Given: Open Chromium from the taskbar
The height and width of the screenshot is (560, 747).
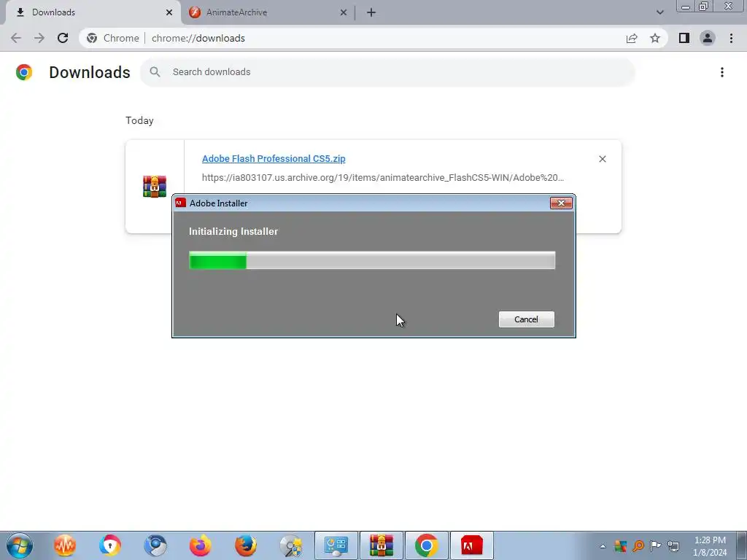Looking at the screenshot, I should click(155, 545).
